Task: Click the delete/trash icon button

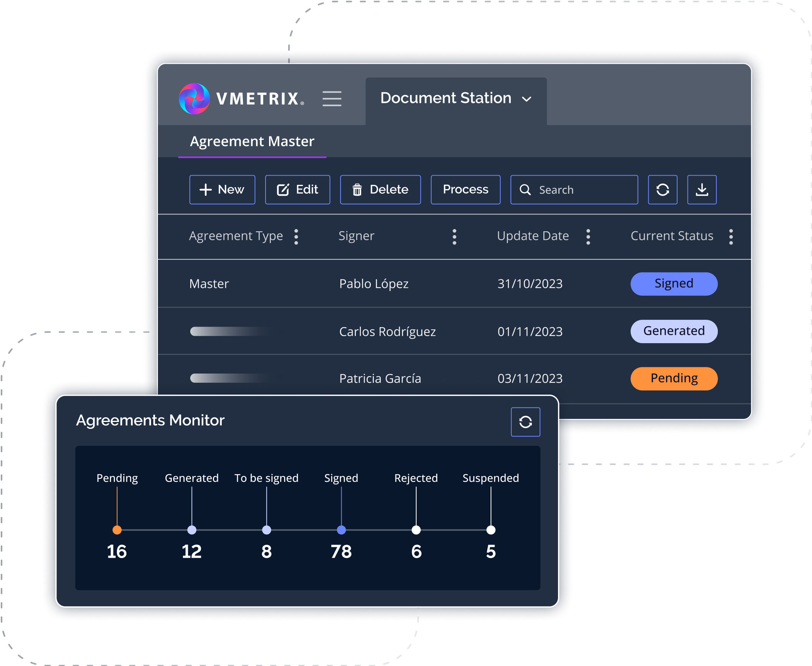Action: point(379,189)
